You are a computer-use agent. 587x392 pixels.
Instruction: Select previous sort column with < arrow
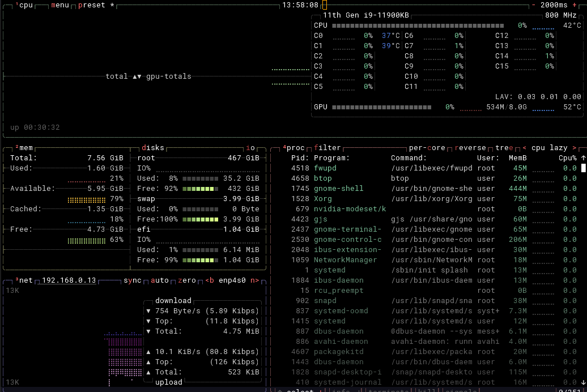pos(525,148)
